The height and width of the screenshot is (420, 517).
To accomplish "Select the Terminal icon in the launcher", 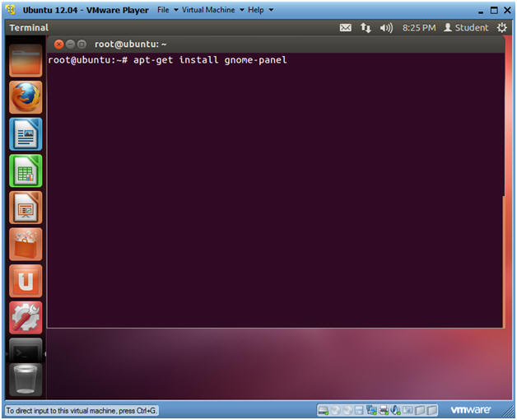I will pos(26,350).
